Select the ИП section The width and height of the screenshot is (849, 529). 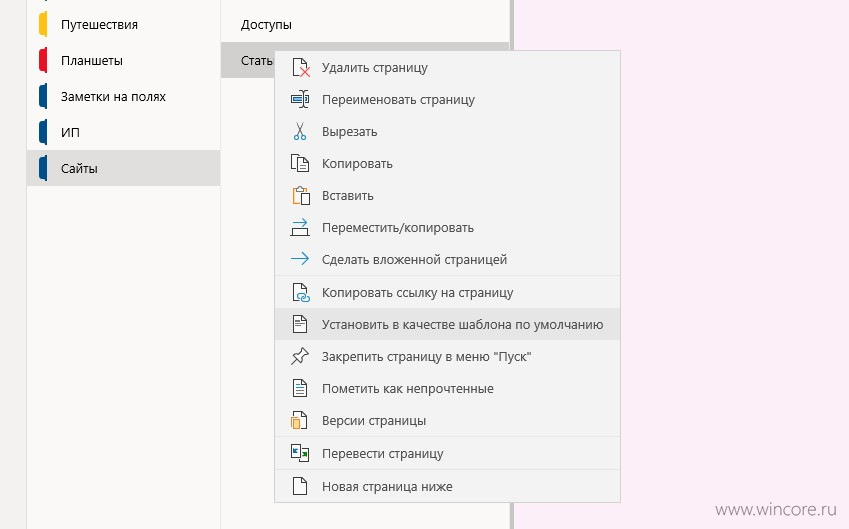click(x=123, y=132)
